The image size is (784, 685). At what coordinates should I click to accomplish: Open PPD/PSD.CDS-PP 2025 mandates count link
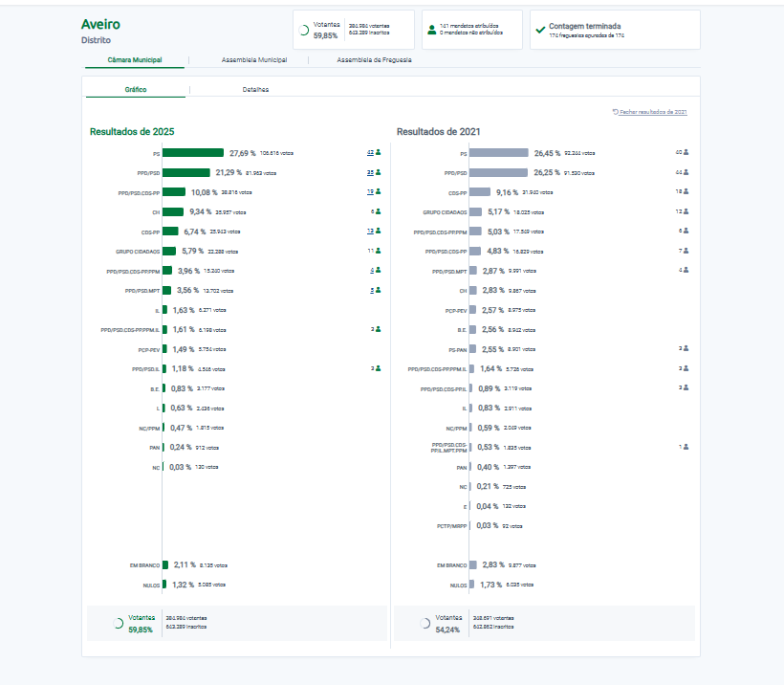[x=369, y=192]
